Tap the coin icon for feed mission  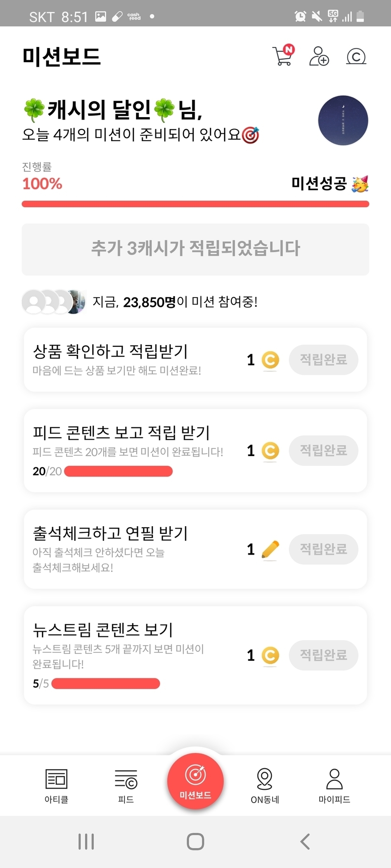[270, 451]
